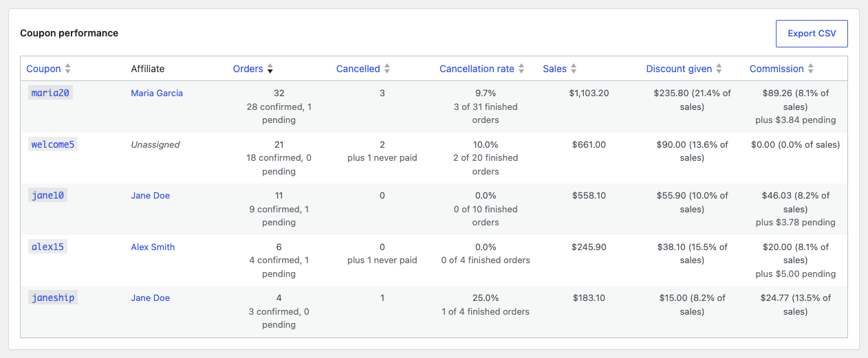Sort table by Cancellation rate header label

click(x=477, y=69)
